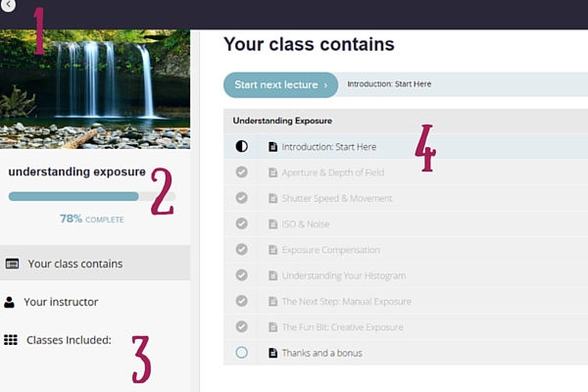The width and height of the screenshot is (588, 392).
Task: Open 'Shutter Speed & Movement' lecture
Action: coord(337,198)
